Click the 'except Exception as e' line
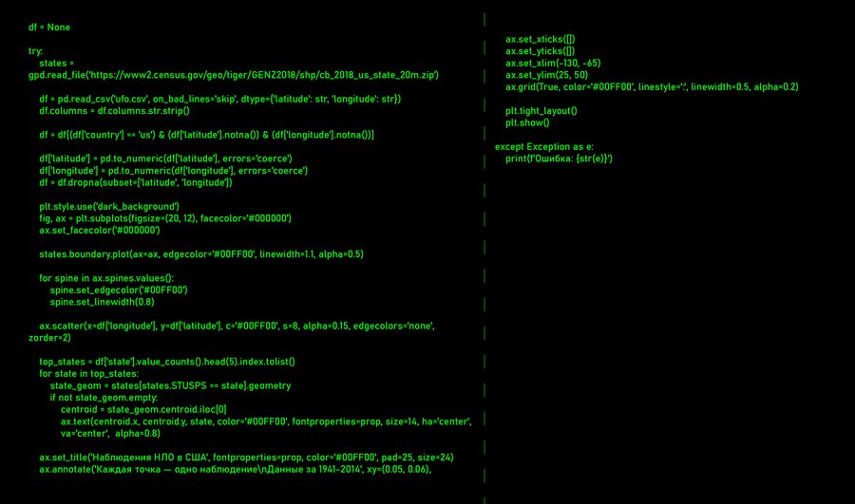Image resolution: width=855 pixels, height=504 pixels. pyautogui.click(x=544, y=146)
